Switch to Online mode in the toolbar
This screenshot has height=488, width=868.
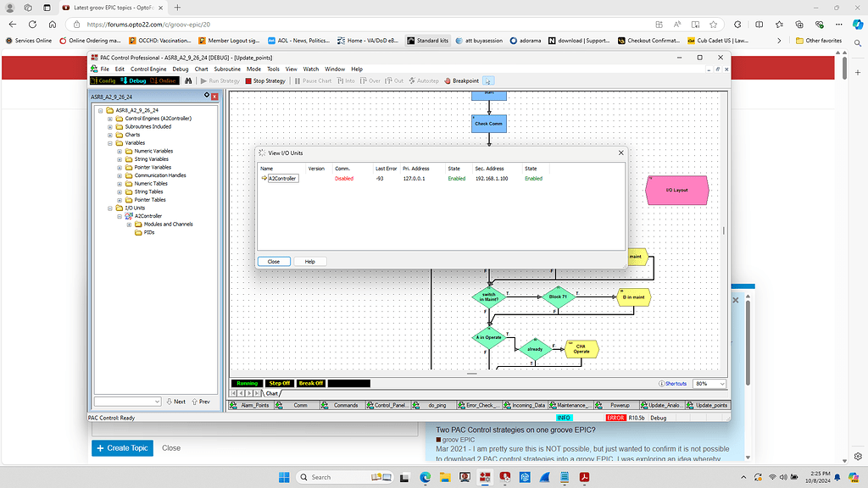point(164,80)
